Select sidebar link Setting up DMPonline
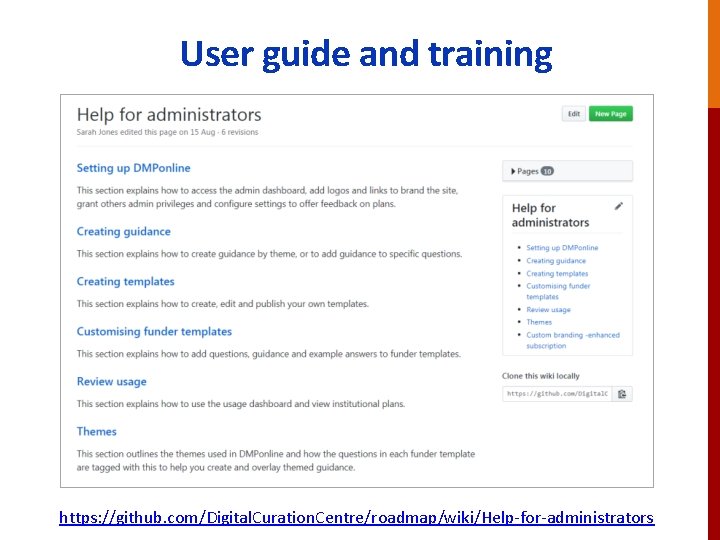 562,248
